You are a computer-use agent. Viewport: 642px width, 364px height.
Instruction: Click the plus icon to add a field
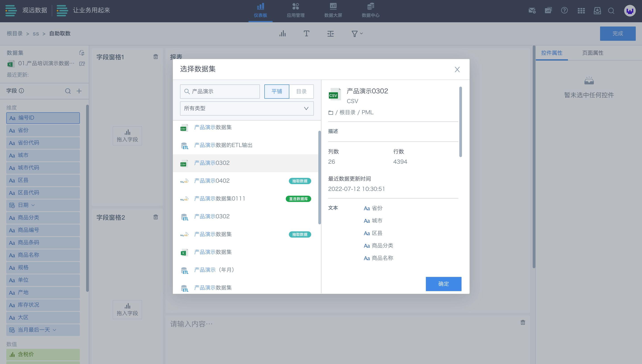pyautogui.click(x=79, y=91)
